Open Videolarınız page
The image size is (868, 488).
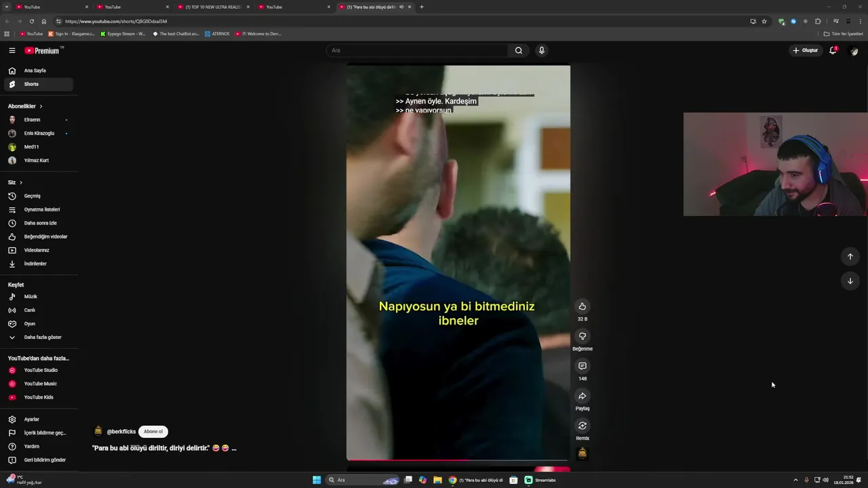pyautogui.click(x=38, y=250)
